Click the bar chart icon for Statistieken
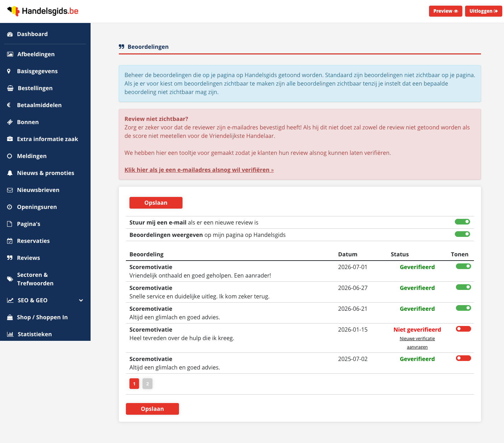This screenshot has width=504, height=443. (10, 334)
